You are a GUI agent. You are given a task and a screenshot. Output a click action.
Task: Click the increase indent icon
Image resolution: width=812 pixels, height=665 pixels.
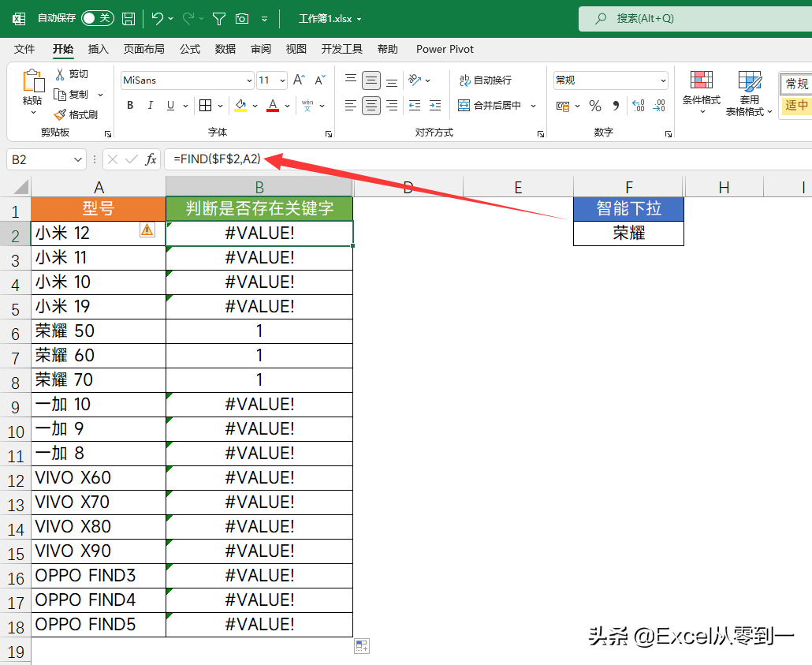435,105
